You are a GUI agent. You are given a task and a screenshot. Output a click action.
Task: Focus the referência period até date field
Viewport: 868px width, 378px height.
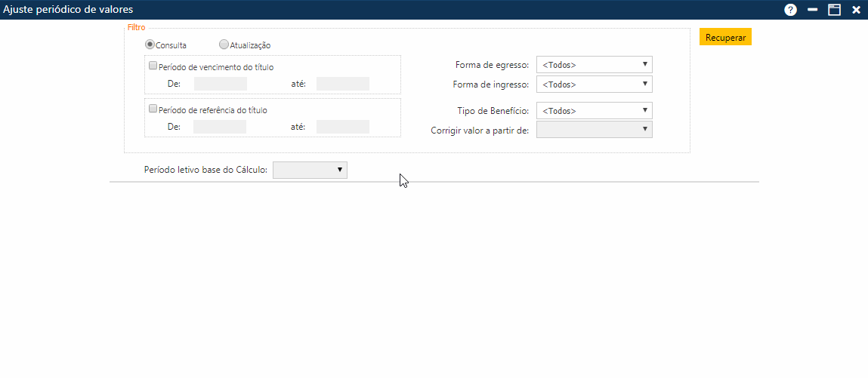343,127
